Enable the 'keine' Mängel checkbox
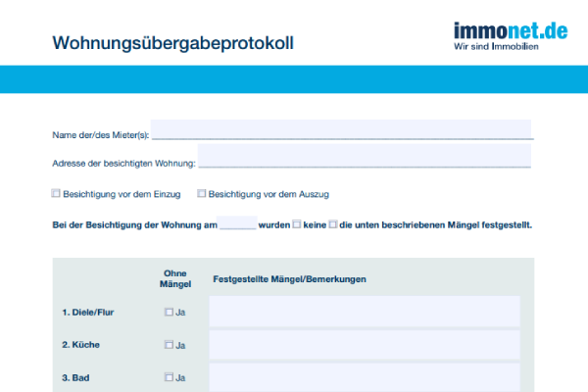588x392 pixels. [x=297, y=223]
